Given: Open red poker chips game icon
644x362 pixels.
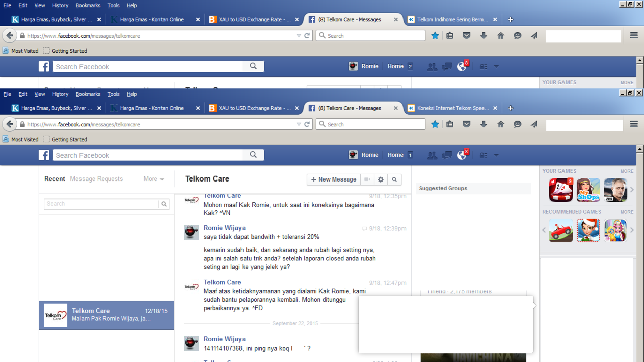Looking at the screenshot, I should click(x=561, y=190).
